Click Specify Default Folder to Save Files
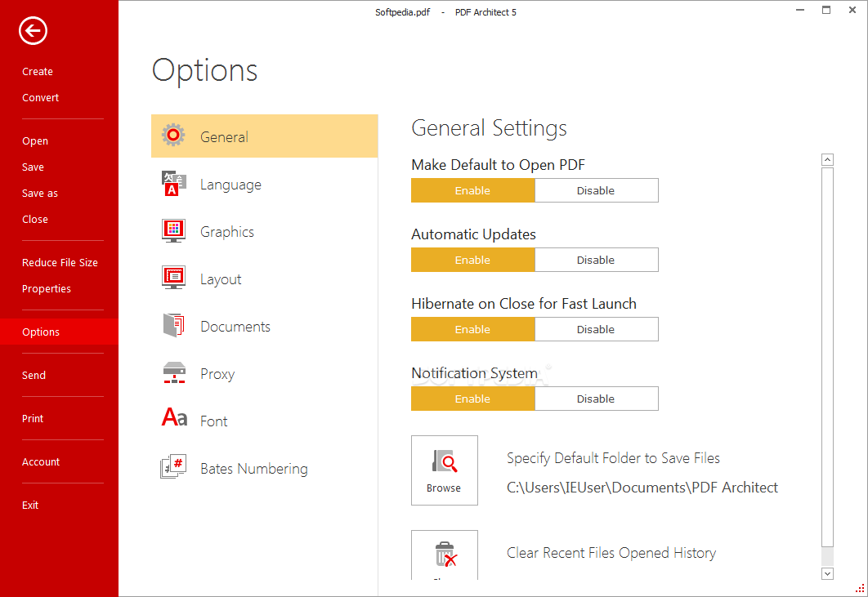Viewport: 868px width, 597px height. [x=613, y=458]
